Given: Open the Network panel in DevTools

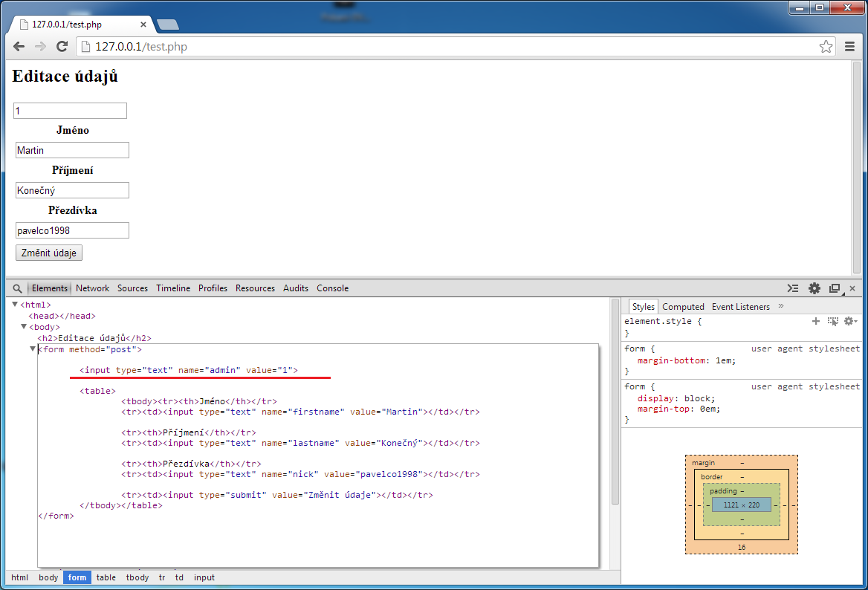Looking at the screenshot, I should click(x=92, y=288).
